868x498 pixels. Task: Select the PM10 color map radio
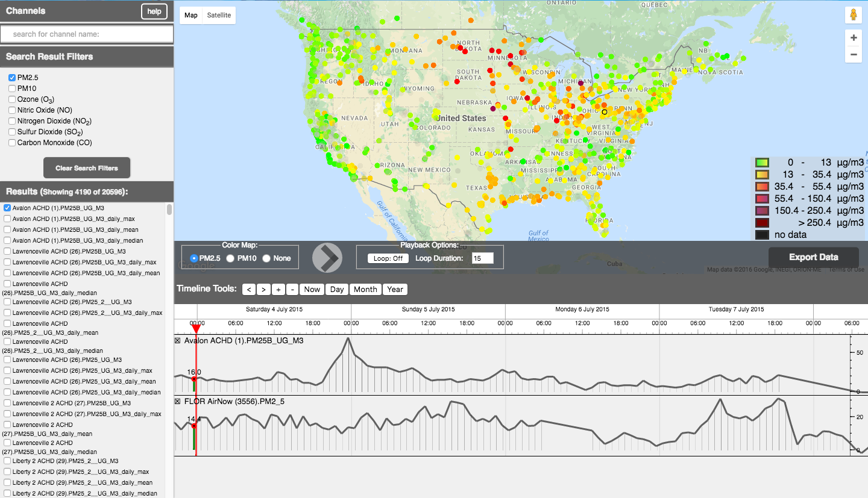click(x=230, y=258)
